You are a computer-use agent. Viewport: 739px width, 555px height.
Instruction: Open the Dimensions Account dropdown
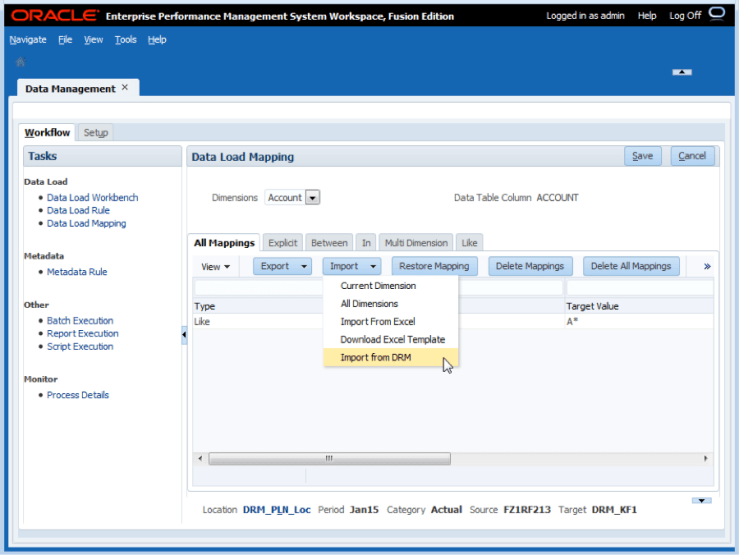coord(312,198)
